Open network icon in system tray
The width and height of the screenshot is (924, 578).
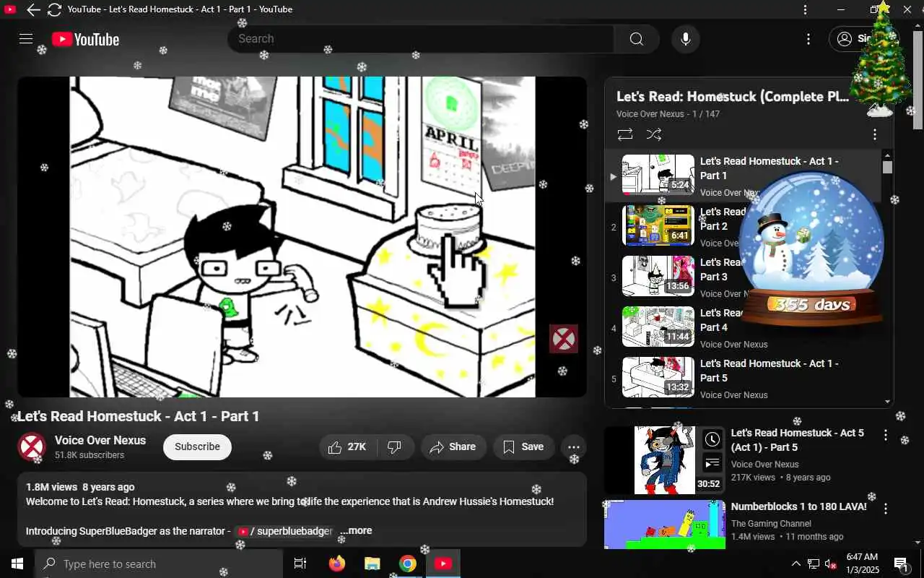coord(813,564)
